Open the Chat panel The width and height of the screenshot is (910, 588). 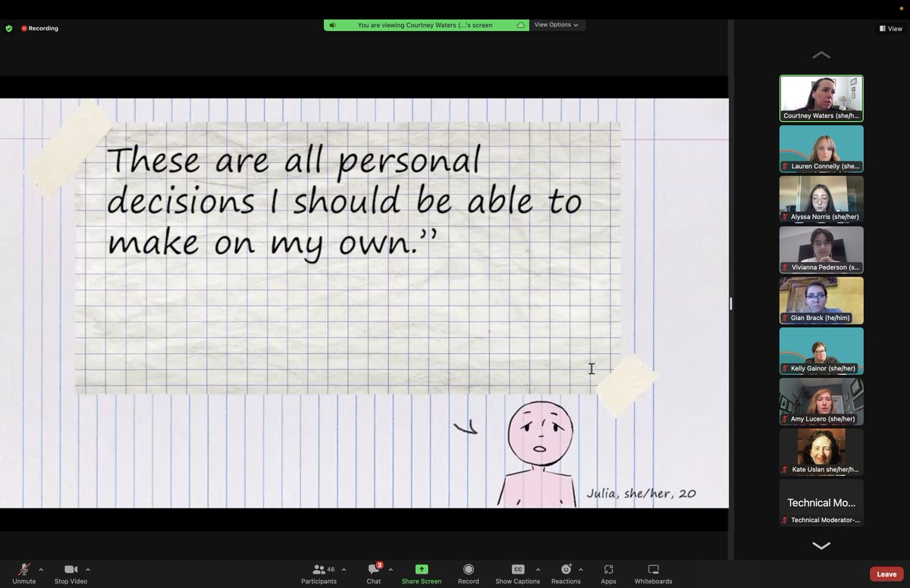(374, 574)
